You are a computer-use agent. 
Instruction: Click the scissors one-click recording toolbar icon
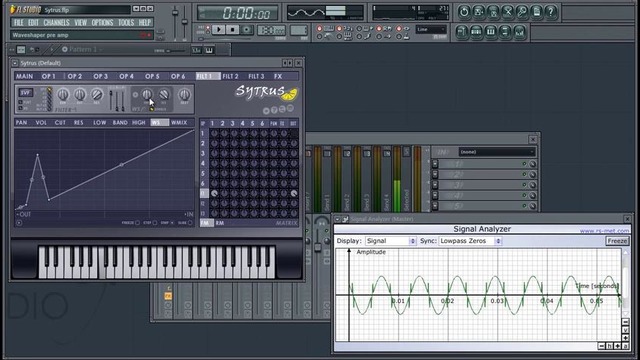point(508,12)
